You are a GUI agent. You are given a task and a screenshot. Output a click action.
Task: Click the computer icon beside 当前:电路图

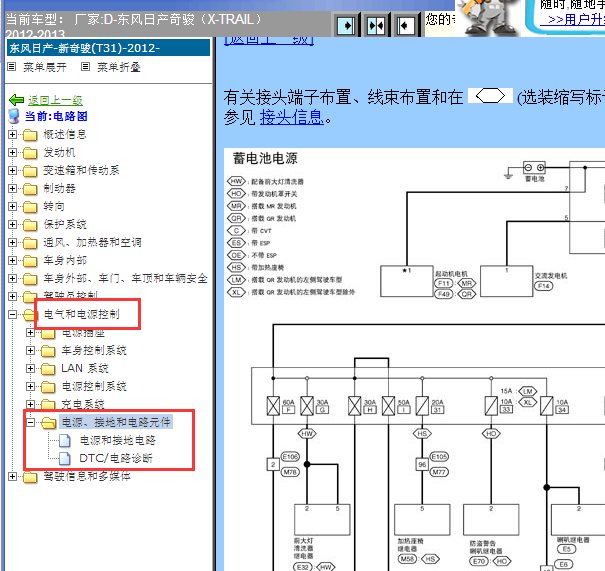coord(14,116)
